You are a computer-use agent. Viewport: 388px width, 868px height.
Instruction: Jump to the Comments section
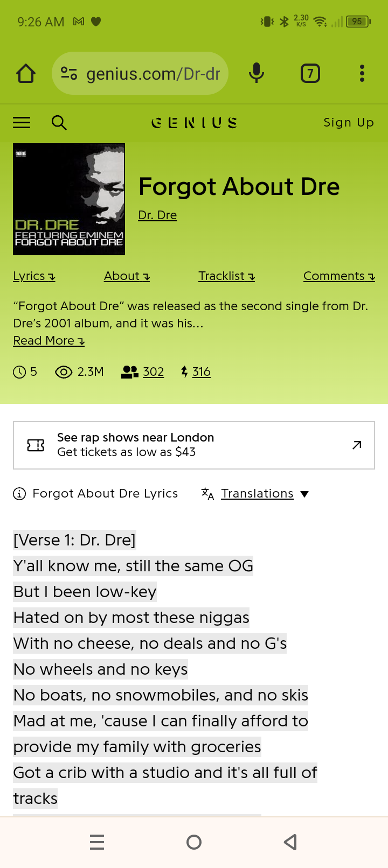[x=339, y=276]
